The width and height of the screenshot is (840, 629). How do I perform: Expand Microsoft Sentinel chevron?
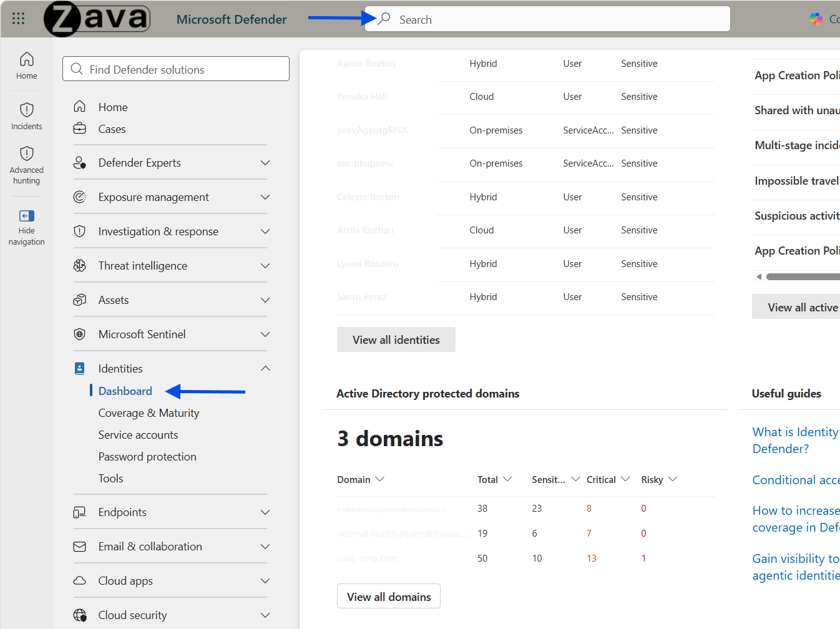[265, 334]
